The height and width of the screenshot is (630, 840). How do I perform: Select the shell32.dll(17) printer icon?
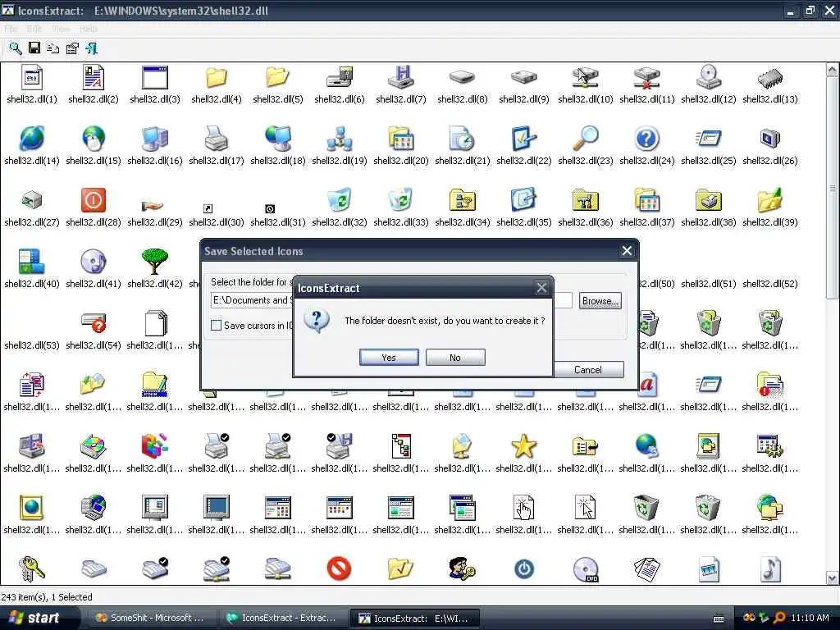pyautogui.click(x=217, y=139)
